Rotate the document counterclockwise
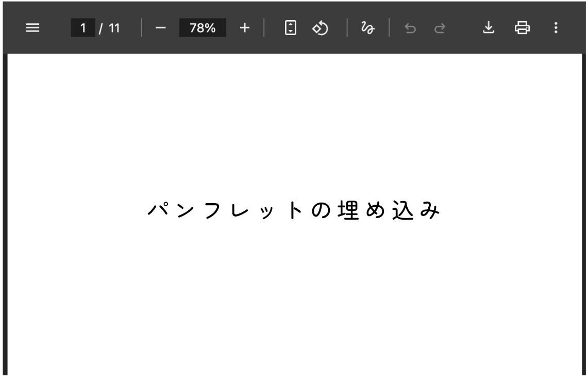588x381 pixels. 320,28
